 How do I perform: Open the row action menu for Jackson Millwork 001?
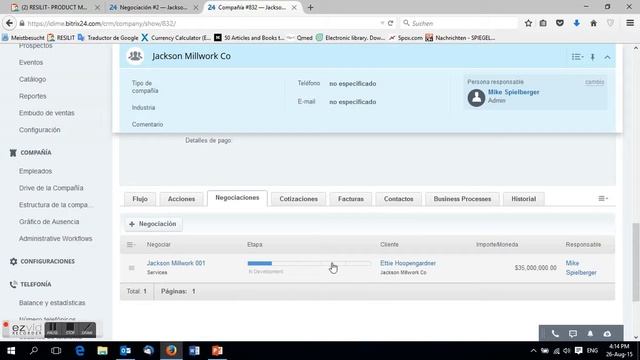point(131,268)
